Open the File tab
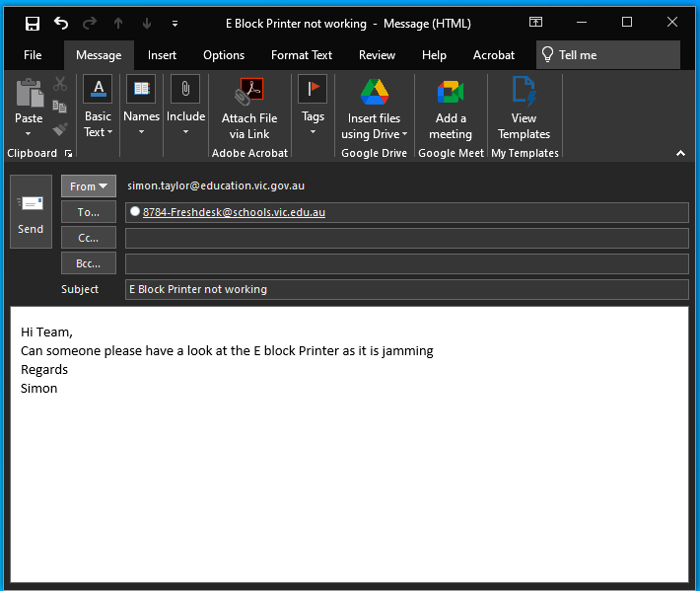This screenshot has width=700, height=591. 33,55
